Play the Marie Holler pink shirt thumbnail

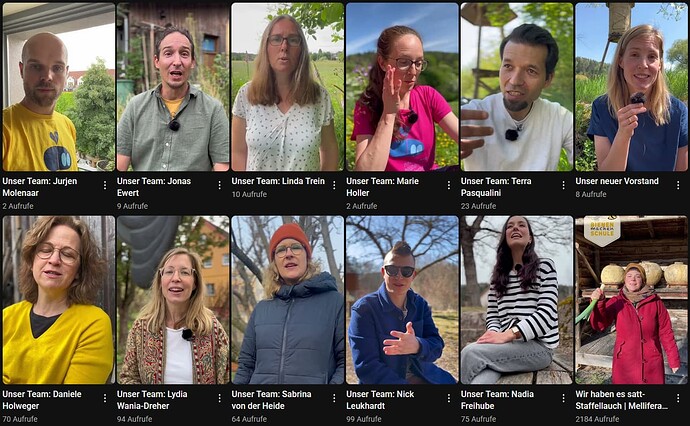(402, 87)
